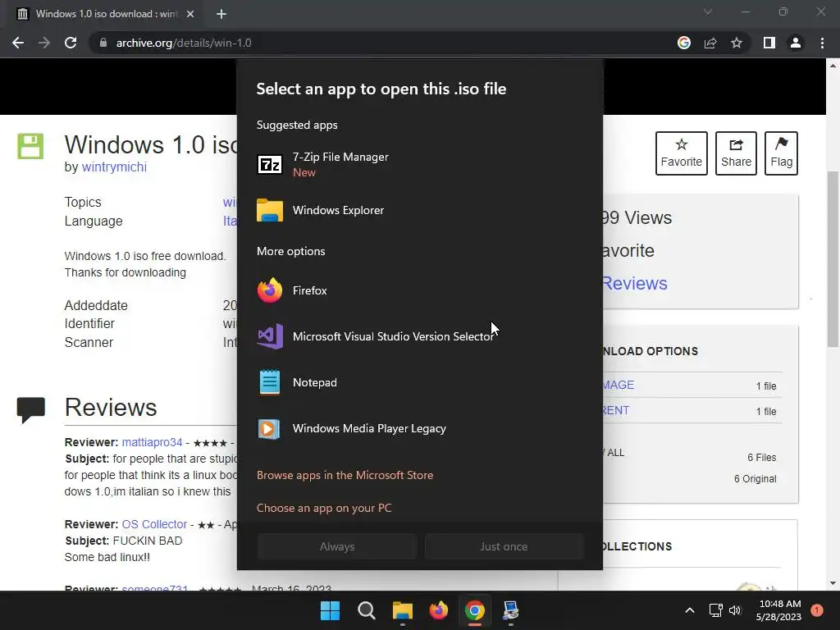
Task: Click the Share button on the page
Action: (x=736, y=153)
